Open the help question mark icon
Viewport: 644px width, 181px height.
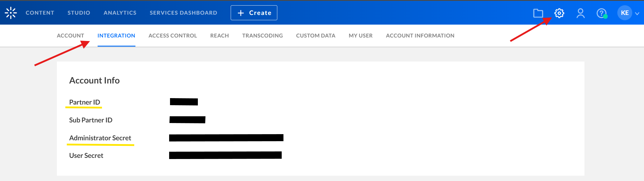tap(602, 13)
